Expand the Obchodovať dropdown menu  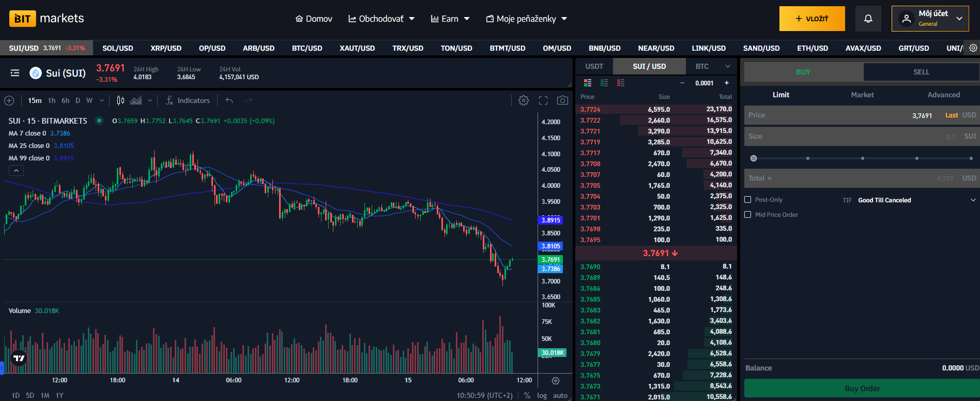(x=381, y=19)
